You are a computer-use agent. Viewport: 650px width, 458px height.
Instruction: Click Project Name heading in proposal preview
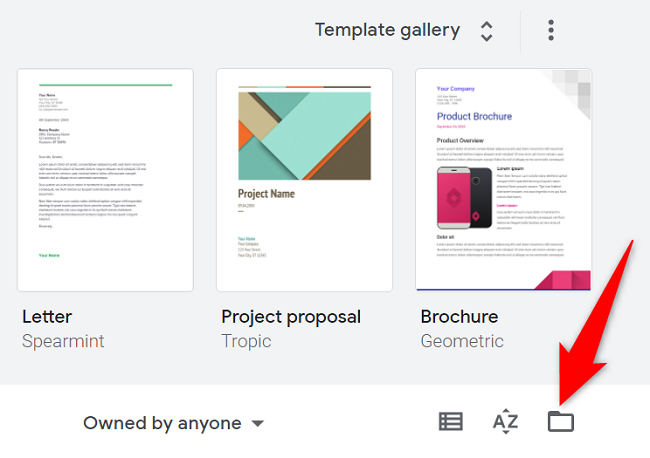pyautogui.click(x=266, y=193)
